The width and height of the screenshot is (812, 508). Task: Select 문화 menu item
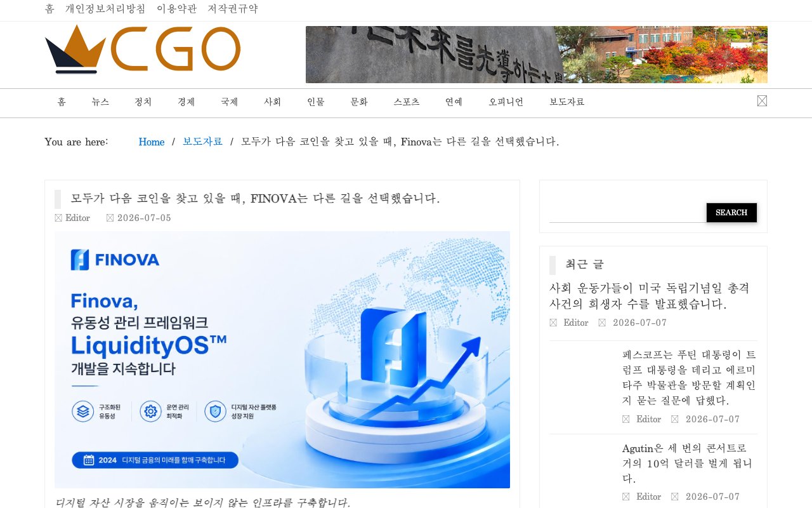359,102
